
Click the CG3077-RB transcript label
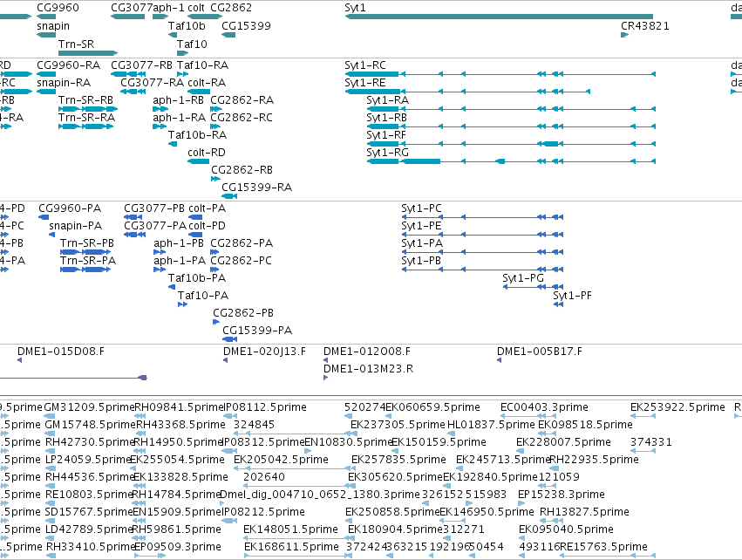pyautogui.click(x=141, y=65)
